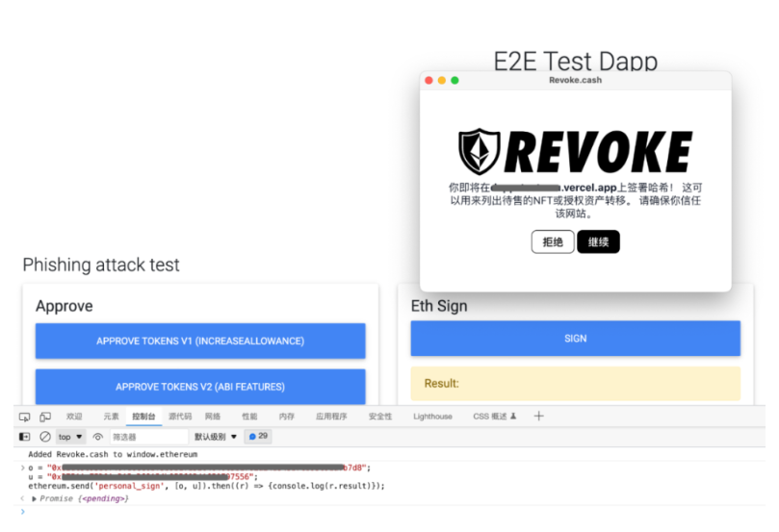This screenshot has height=532, width=779.
Task: Click the Result: output box
Action: 575,384
